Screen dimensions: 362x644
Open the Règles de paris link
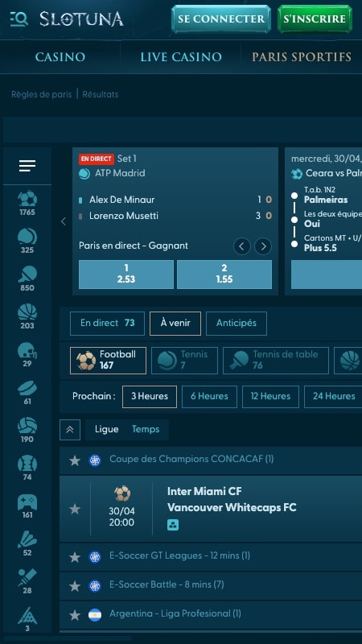(42, 94)
